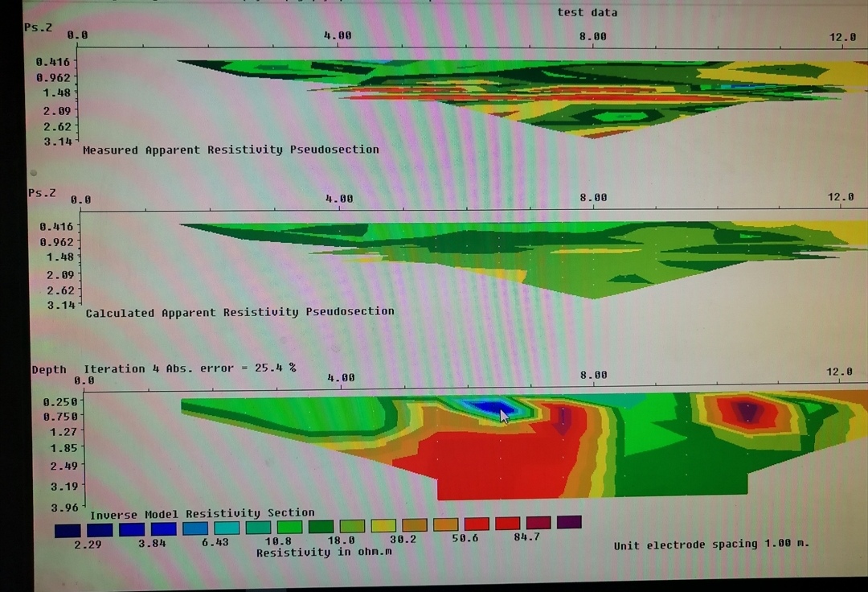This screenshot has width=868, height=592.
Task: Select the Iteration 4 Abs. error text
Action: click(x=190, y=368)
